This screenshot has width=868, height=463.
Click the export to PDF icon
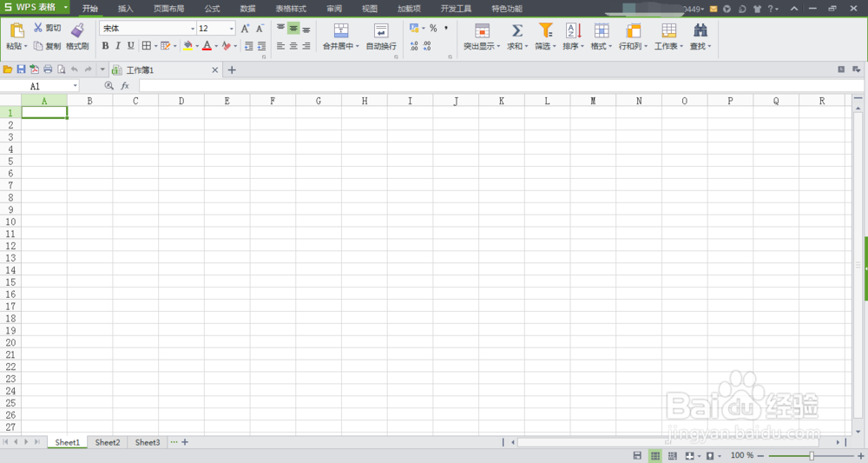click(35, 69)
